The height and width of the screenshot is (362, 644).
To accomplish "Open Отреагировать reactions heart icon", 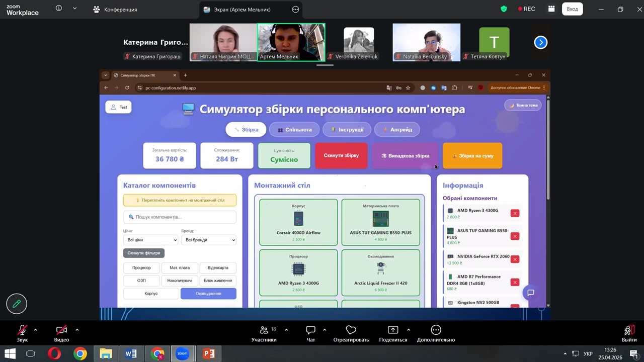I will tap(351, 330).
